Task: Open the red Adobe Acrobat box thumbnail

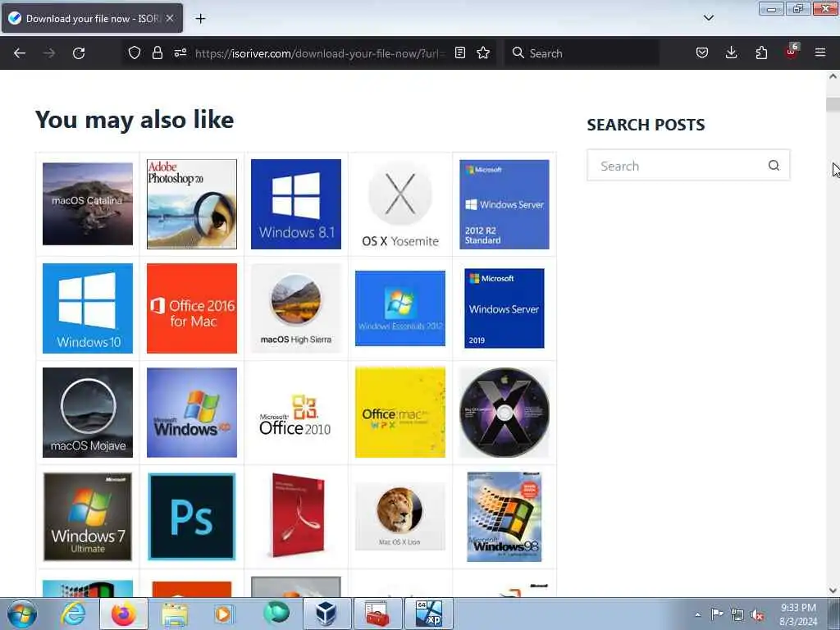Action: pos(298,515)
